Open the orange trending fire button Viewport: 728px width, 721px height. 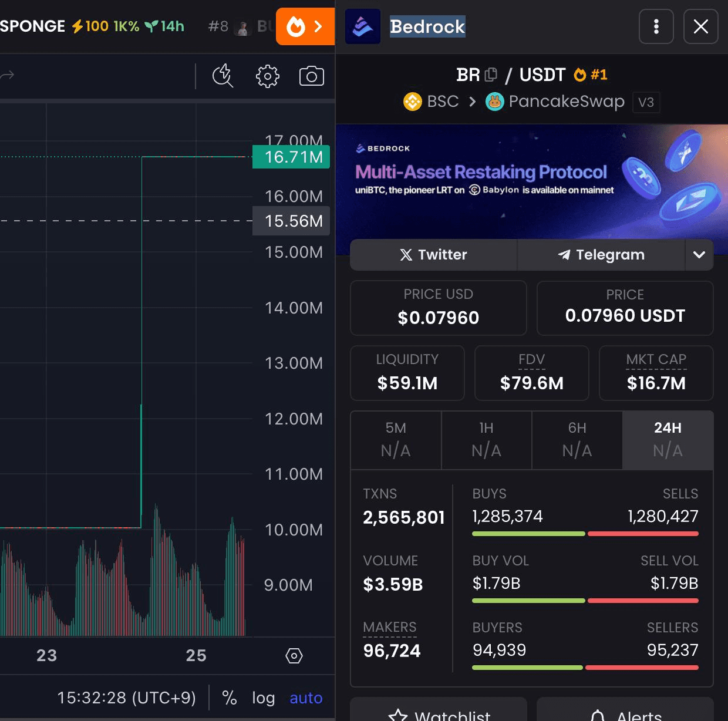pyautogui.click(x=305, y=26)
